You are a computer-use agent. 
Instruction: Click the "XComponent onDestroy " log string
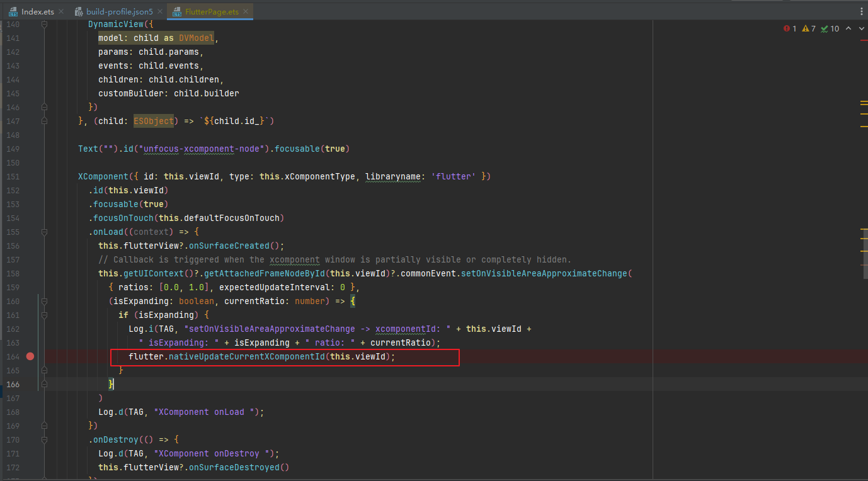tap(214, 453)
